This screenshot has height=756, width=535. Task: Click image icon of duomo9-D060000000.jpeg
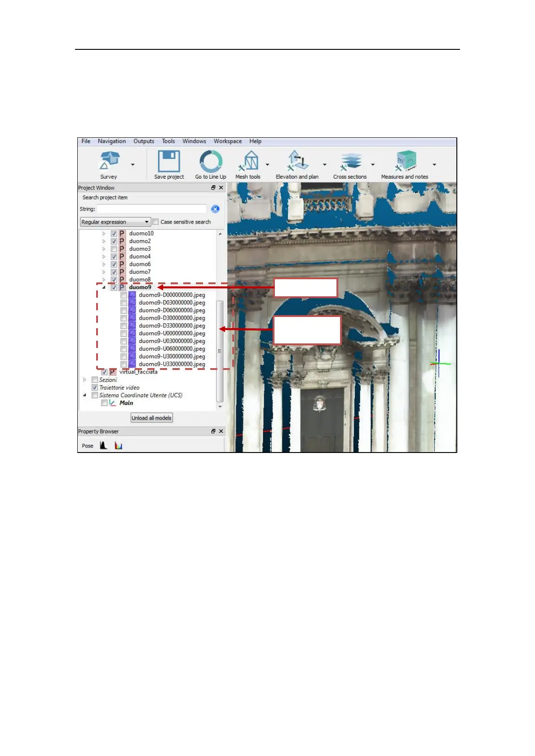point(132,310)
